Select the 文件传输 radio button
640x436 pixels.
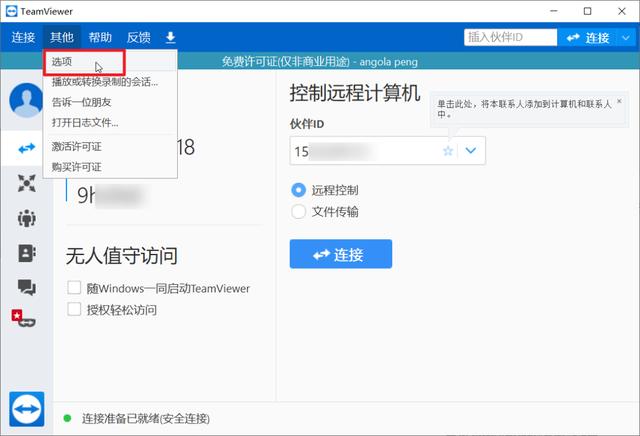pyautogui.click(x=298, y=211)
